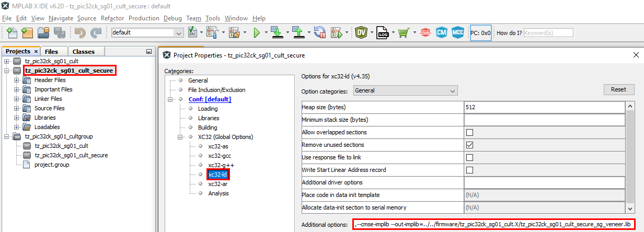This screenshot has width=644, height=232.
Task: Click the Open Project folder icon
Action: click(x=43, y=32)
